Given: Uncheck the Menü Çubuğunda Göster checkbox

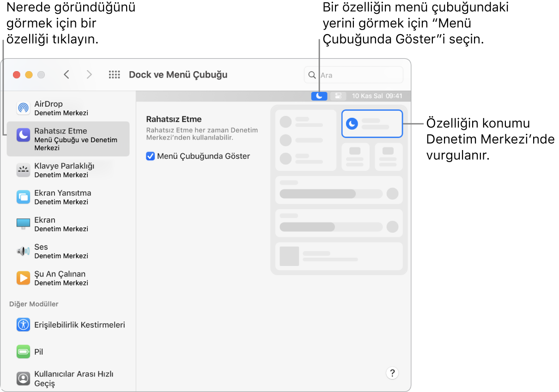Looking at the screenshot, I should 150,156.
